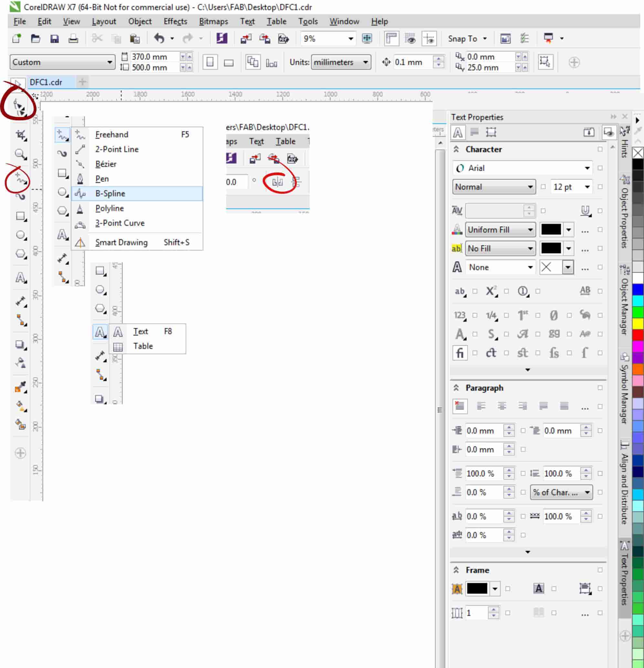
Task: Open the Units millimeters dropdown
Action: (341, 62)
